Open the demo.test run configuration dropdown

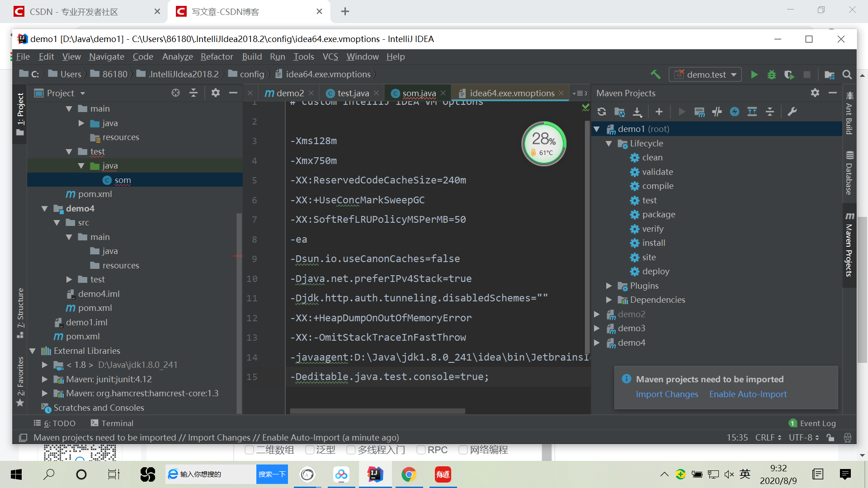(x=705, y=75)
